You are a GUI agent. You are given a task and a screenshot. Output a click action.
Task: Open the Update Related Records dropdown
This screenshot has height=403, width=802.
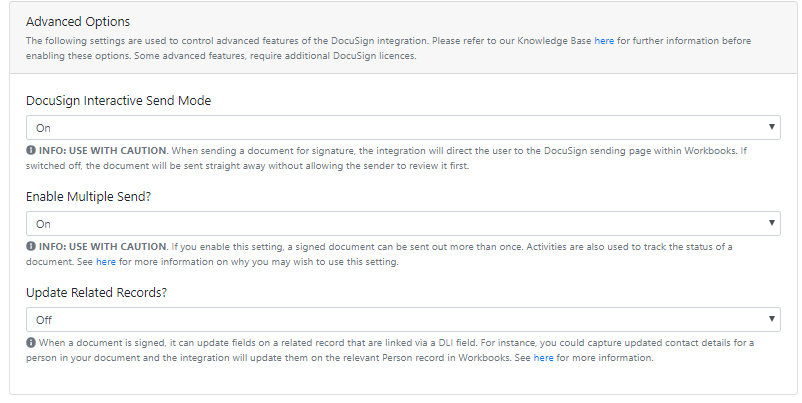[x=403, y=320]
